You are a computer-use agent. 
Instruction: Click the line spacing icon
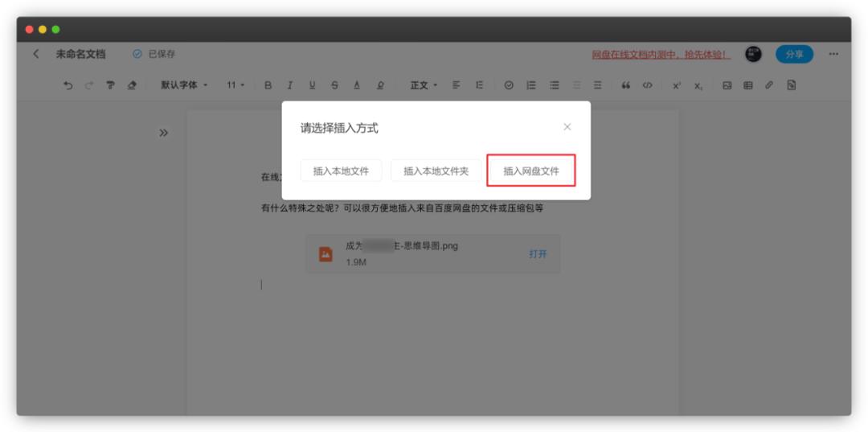click(x=479, y=85)
